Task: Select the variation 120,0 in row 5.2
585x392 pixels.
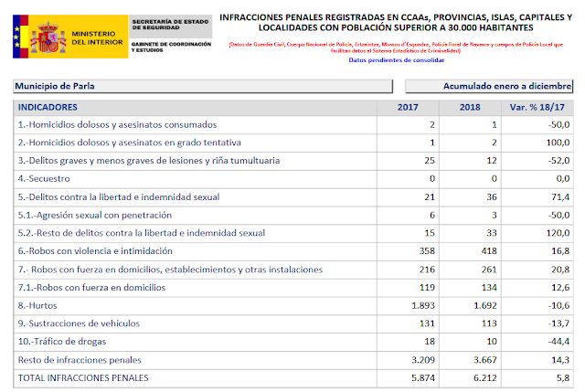Action: coord(558,233)
